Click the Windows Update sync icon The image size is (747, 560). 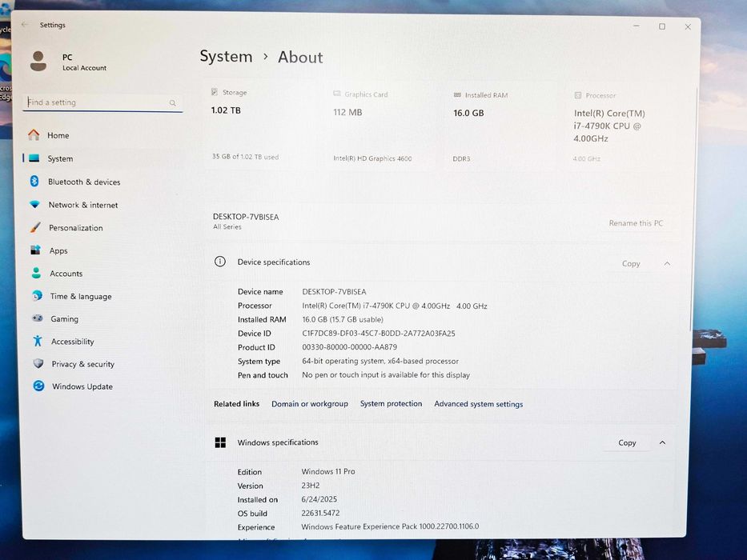pyautogui.click(x=39, y=386)
